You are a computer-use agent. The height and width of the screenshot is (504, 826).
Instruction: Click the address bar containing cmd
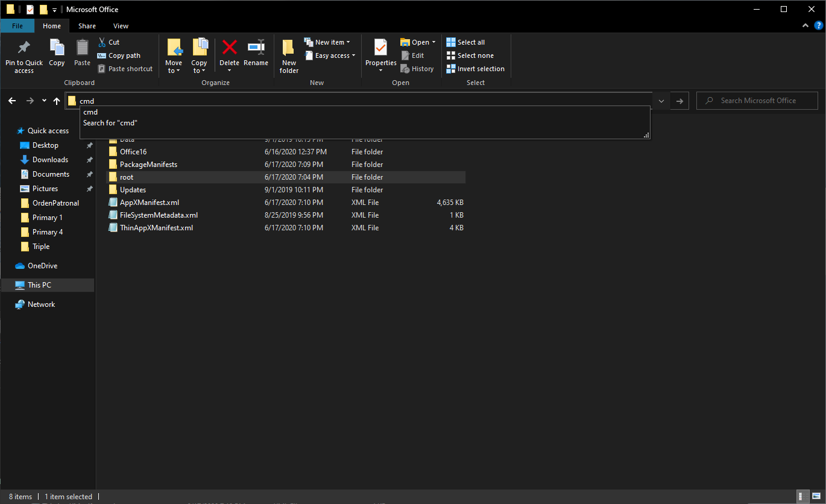(359, 101)
